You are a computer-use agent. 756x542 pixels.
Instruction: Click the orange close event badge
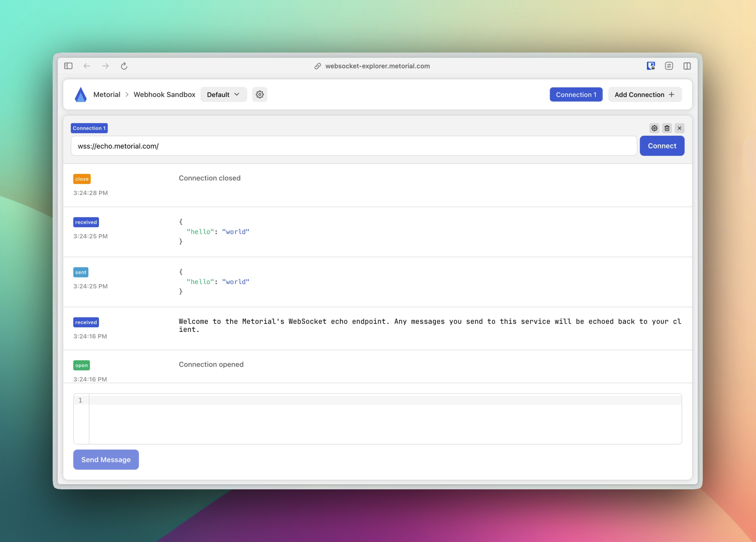click(82, 179)
